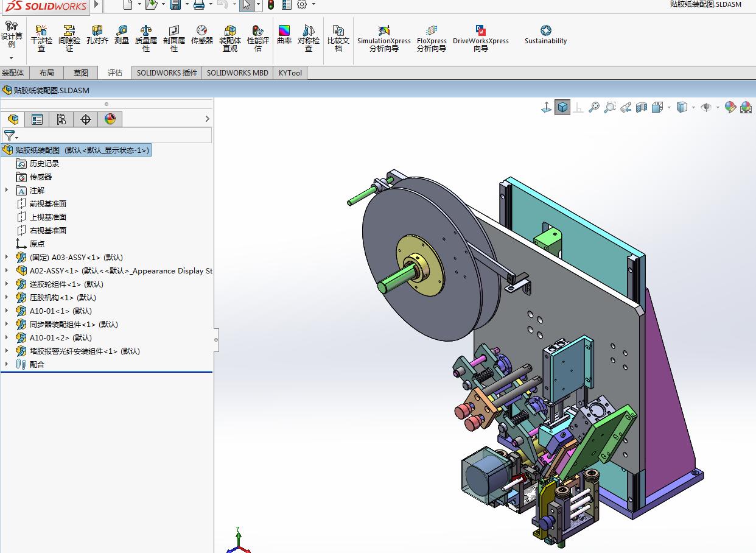Open Mass Properties (质量属性)

(x=146, y=38)
